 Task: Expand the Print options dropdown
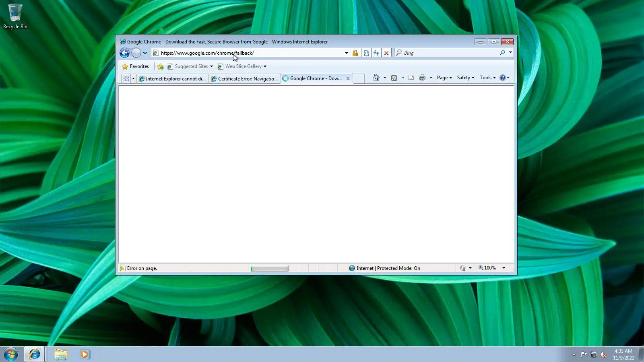(x=431, y=78)
